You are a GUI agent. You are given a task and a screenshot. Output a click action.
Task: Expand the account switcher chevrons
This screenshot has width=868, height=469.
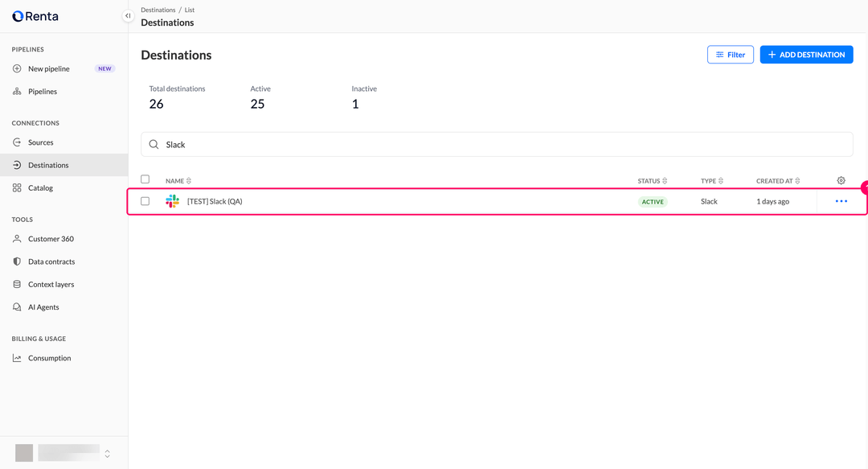click(x=108, y=454)
